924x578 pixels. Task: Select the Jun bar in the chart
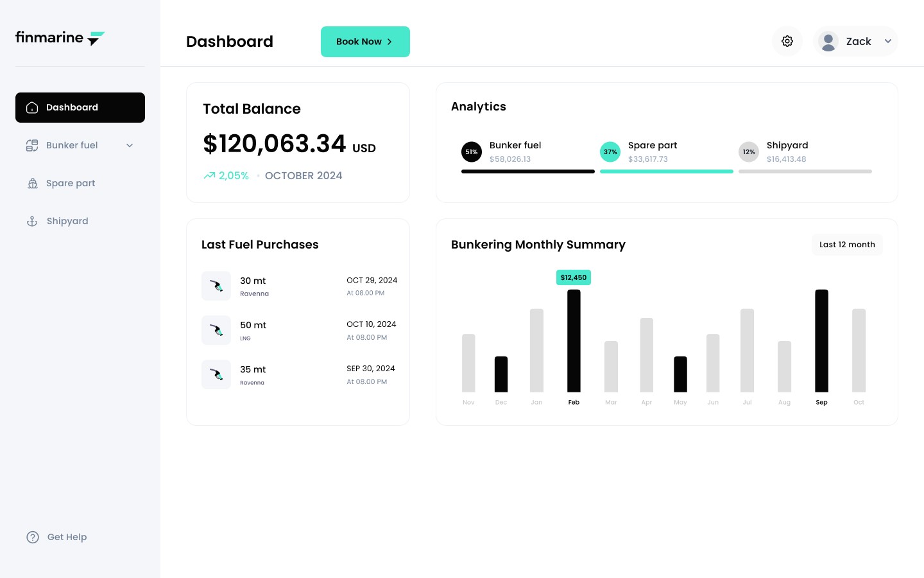tap(713, 363)
